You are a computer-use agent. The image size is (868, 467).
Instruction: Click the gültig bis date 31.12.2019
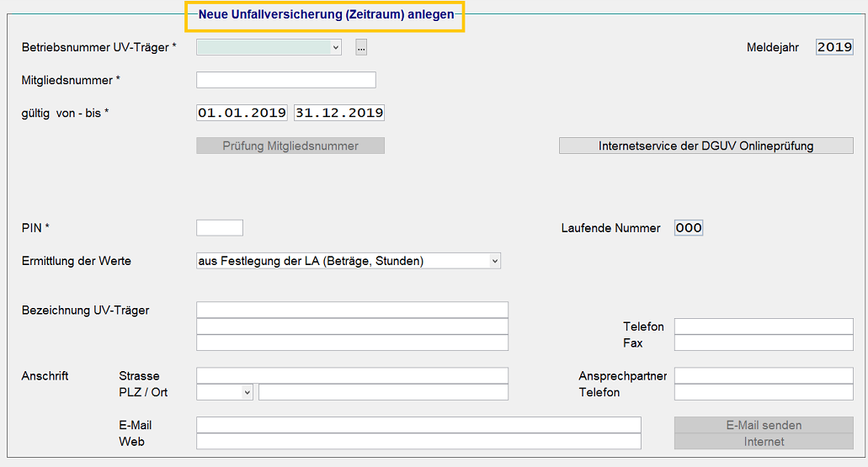[339, 113]
